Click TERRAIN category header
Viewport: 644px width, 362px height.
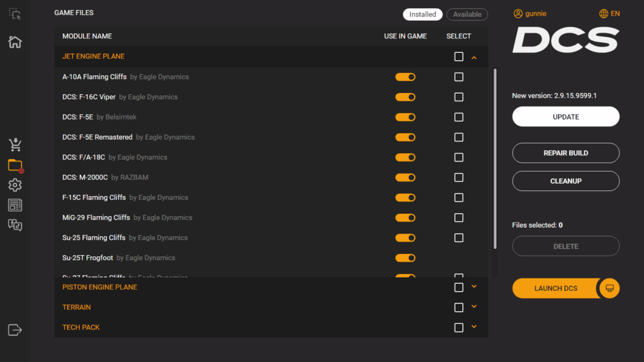tap(76, 307)
